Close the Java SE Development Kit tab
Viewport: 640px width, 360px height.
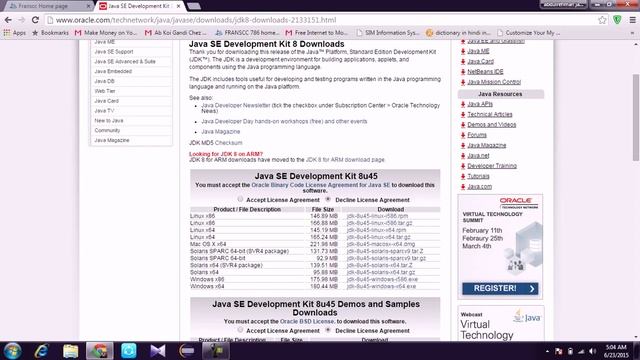pos(178,6)
